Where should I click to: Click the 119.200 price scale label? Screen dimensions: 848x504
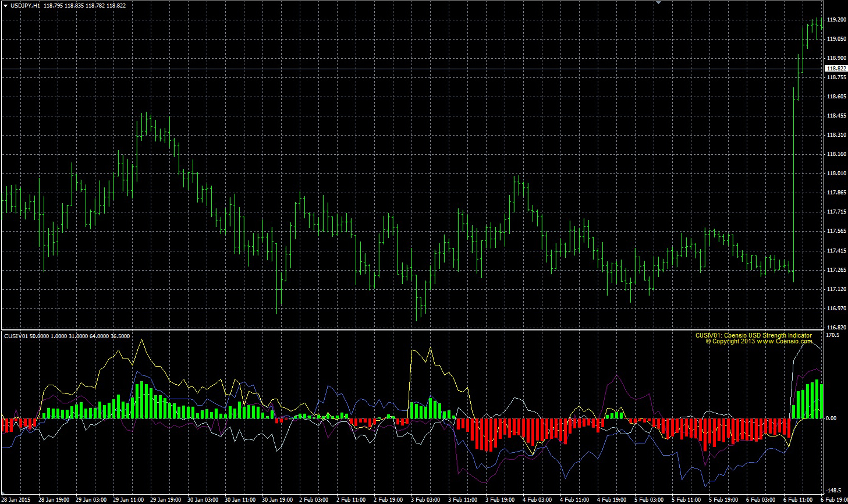tap(836, 20)
